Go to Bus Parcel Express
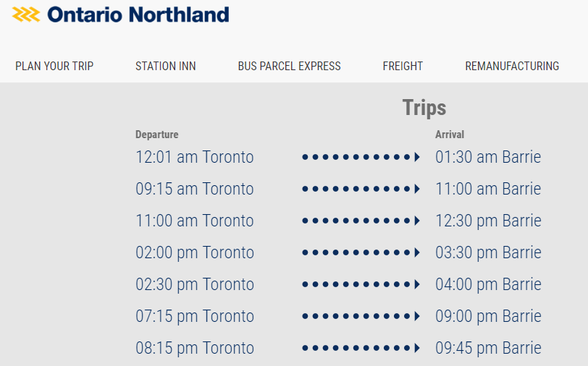Screen dimensions: 588x366 [289, 66]
